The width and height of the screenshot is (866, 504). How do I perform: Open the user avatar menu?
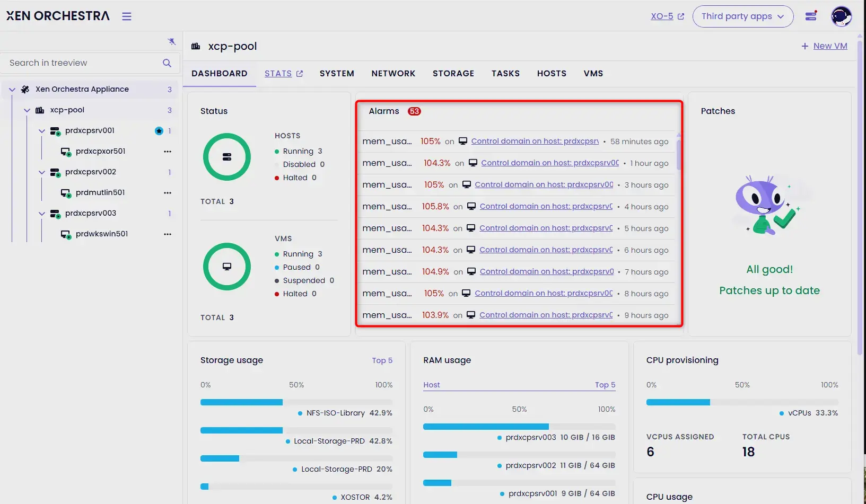click(841, 16)
